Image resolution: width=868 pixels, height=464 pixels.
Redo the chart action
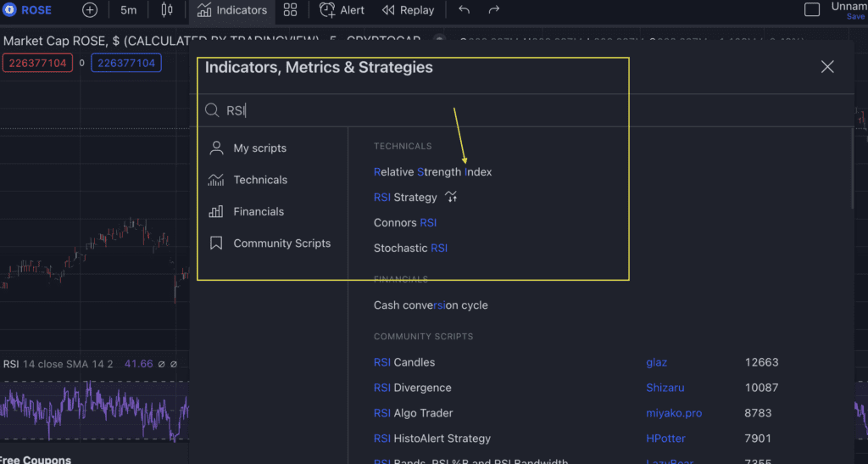(494, 10)
